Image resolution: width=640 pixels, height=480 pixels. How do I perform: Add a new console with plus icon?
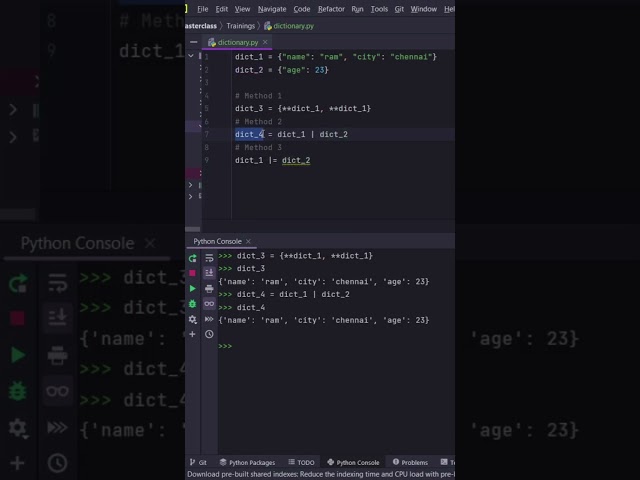tap(192, 334)
